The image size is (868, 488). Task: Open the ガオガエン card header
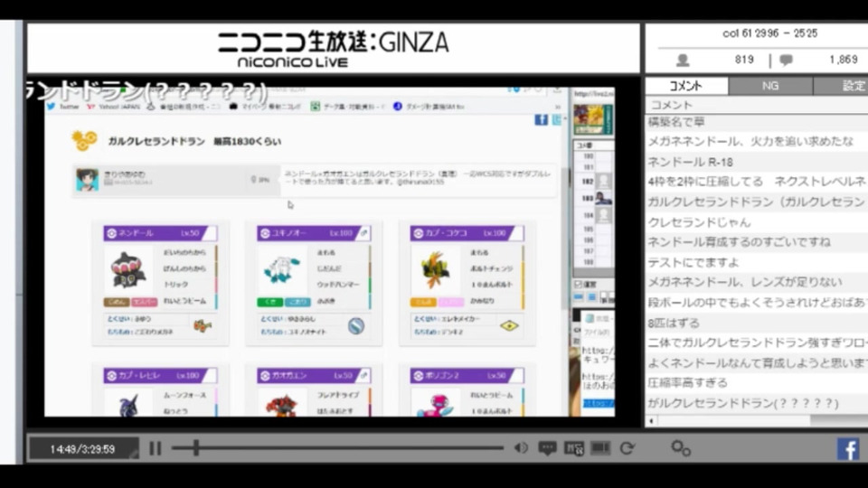pyautogui.click(x=314, y=375)
